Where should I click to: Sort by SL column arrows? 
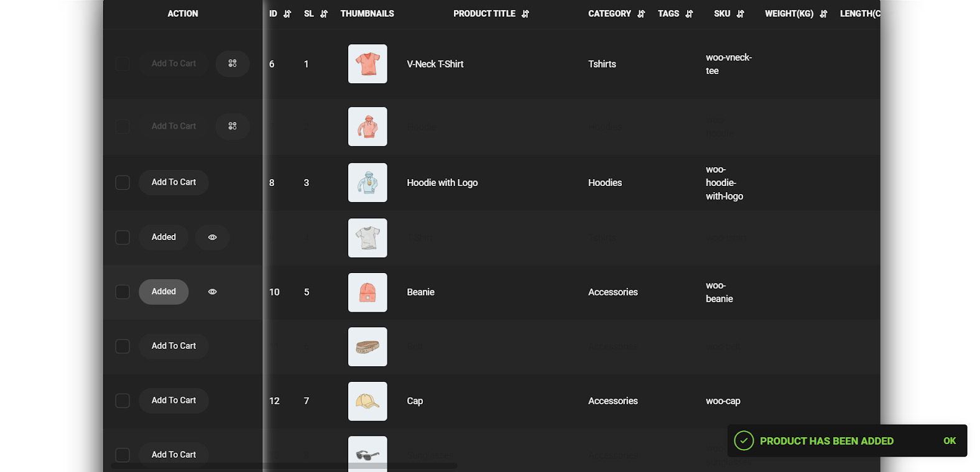click(323, 14)
